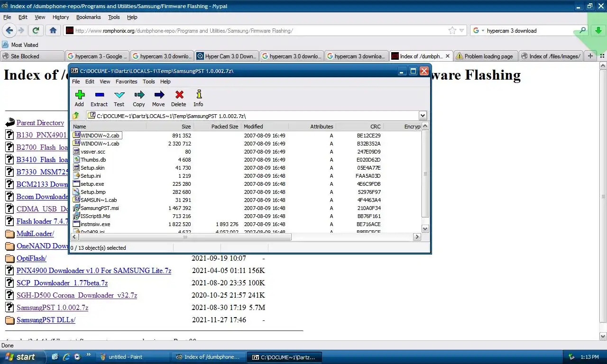Open SCP_Downloader_1.77beta.7z link
The image size is (607, 364).
pos(62,283)
